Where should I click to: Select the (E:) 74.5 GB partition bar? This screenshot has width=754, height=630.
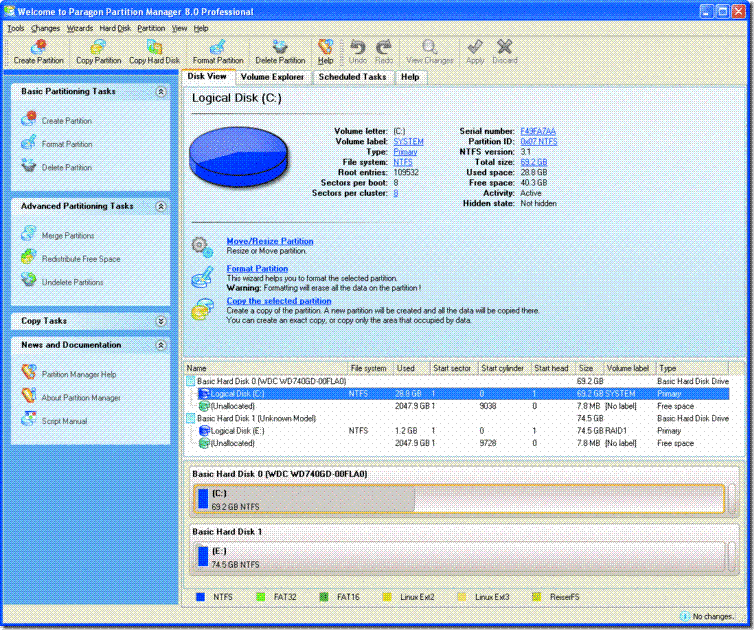(460, 557)
